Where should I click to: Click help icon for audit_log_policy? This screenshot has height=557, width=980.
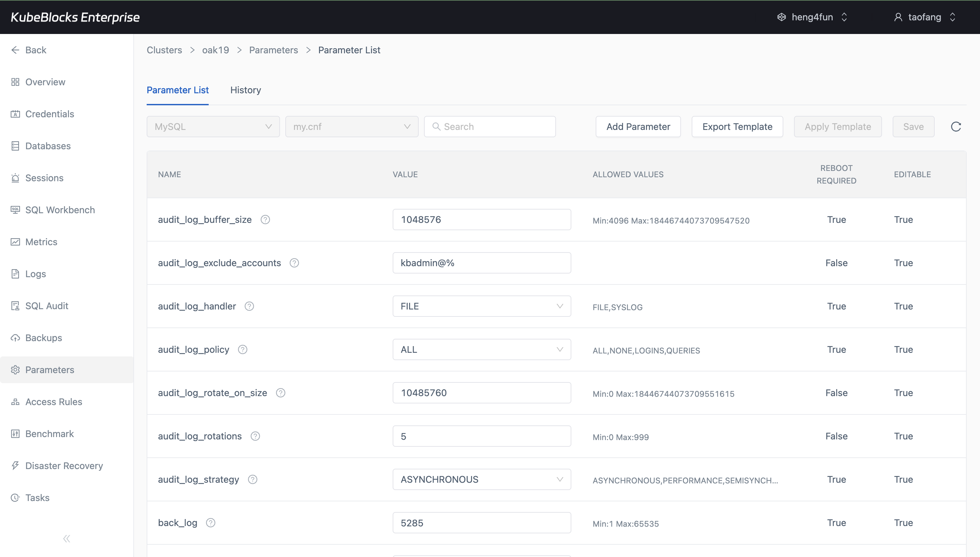tap(243, 349)
